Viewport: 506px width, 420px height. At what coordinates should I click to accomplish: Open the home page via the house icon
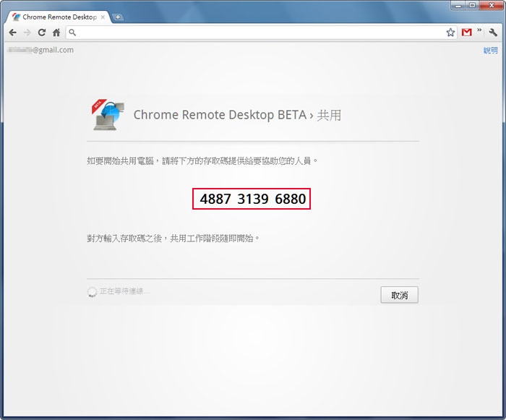point(56,33)
